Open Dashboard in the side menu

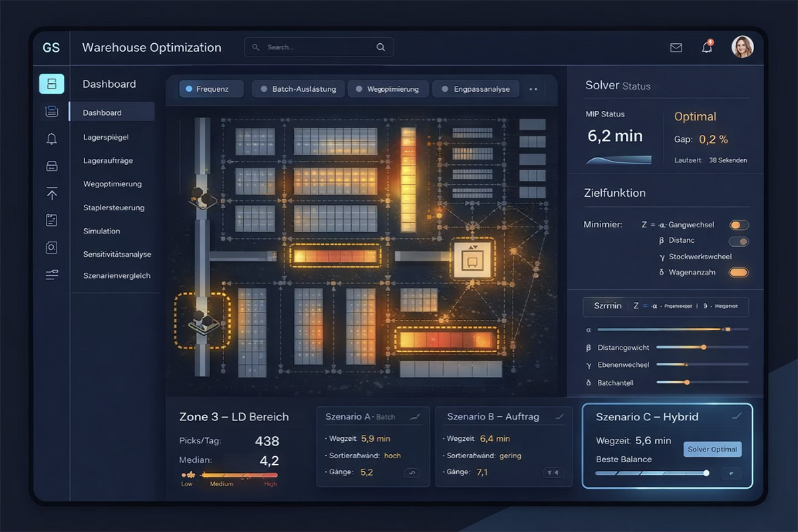[x=112, y=112]
